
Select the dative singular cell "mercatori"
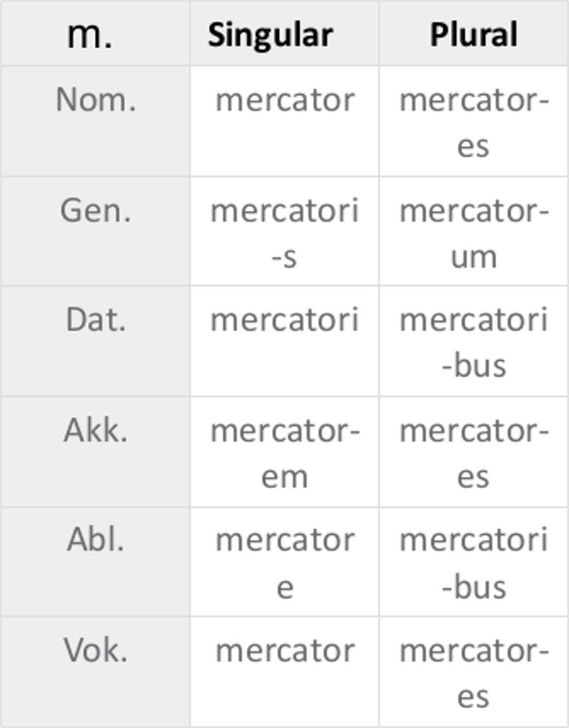[x=284, y=320]
